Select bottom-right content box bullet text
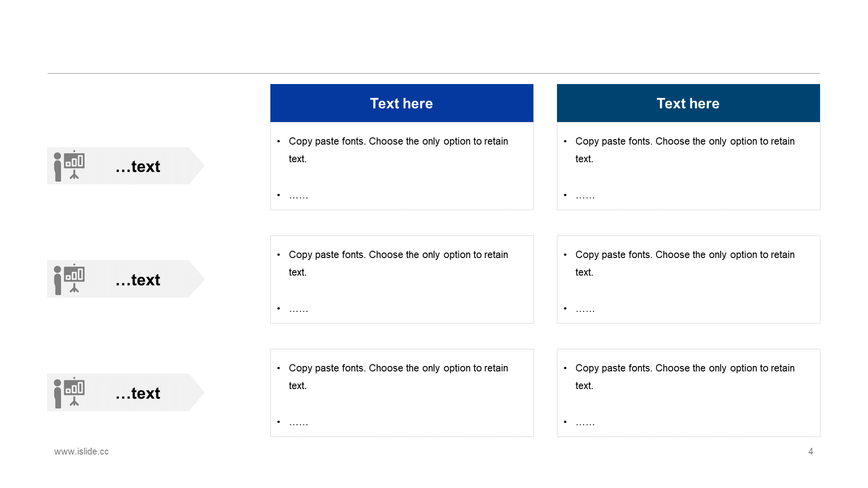868x488 pixels. [685, 377]
